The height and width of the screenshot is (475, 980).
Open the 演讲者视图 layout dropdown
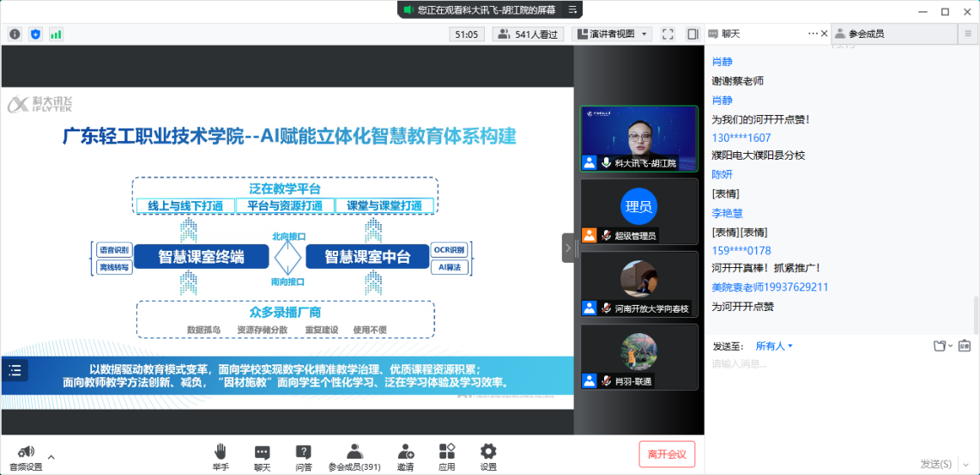(613, 34)
